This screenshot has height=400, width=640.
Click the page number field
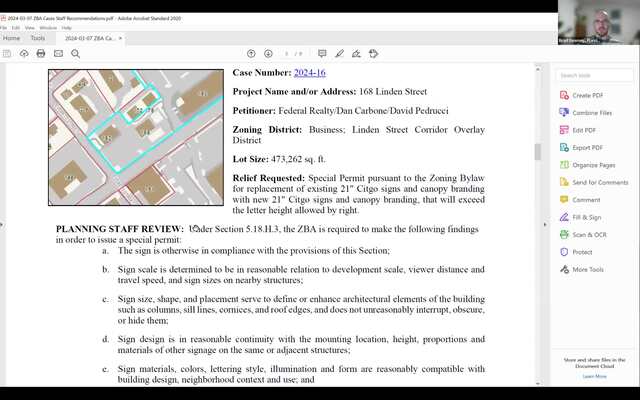point(287,53)
